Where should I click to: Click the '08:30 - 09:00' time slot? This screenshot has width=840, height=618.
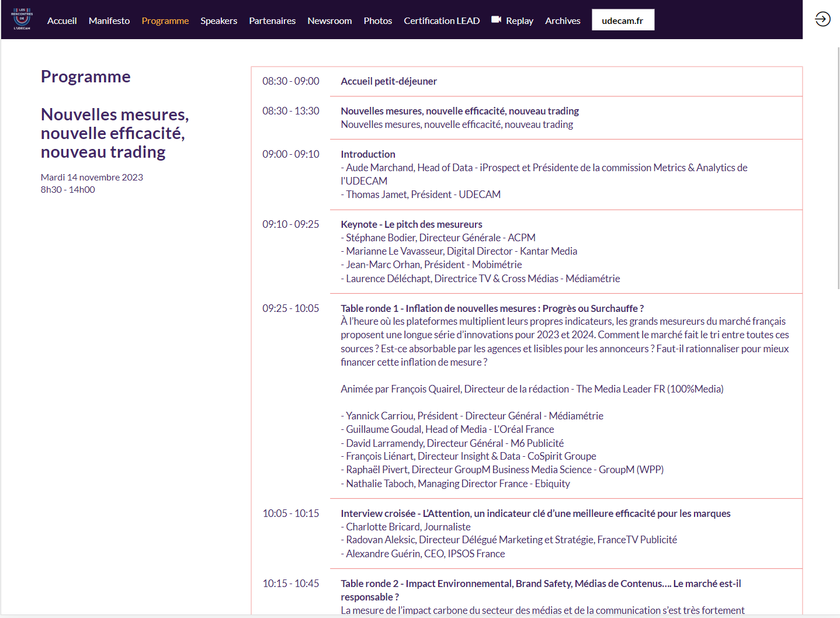point(291,81)
